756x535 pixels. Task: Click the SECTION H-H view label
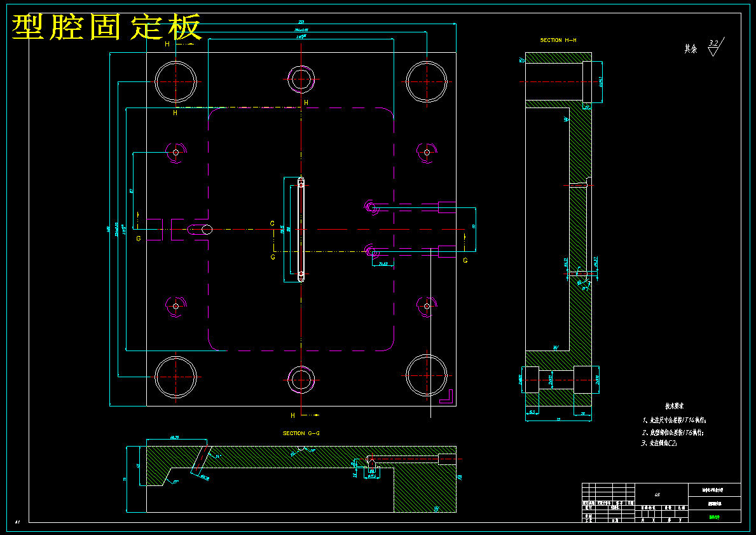coord(558,40)
